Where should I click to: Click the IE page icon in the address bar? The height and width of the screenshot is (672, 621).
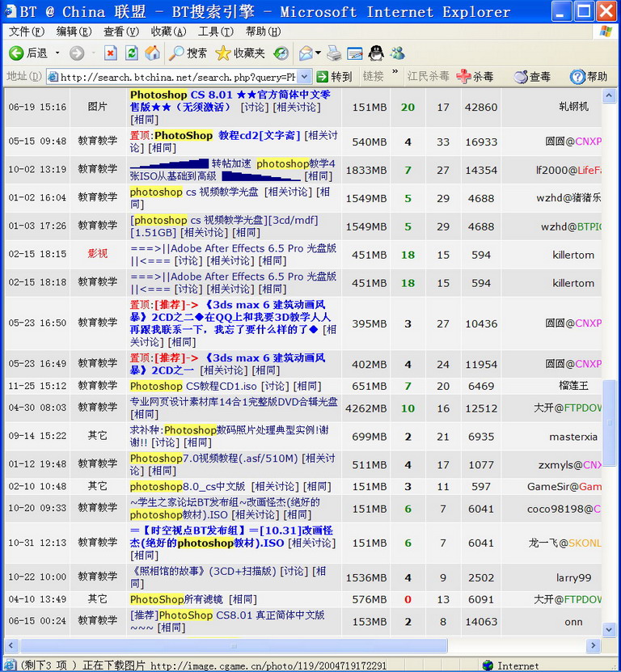pyautogui.click(x=53, y=77)
